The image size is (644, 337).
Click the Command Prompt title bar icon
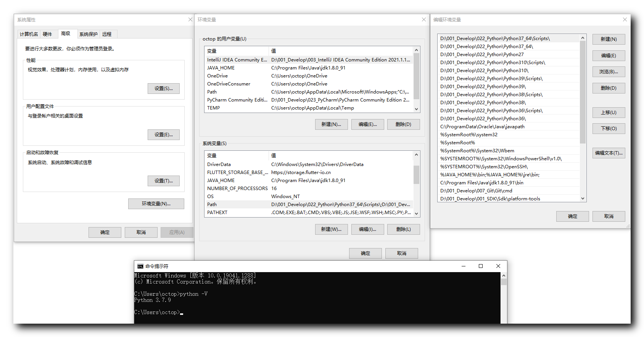[x=140, y=266]
